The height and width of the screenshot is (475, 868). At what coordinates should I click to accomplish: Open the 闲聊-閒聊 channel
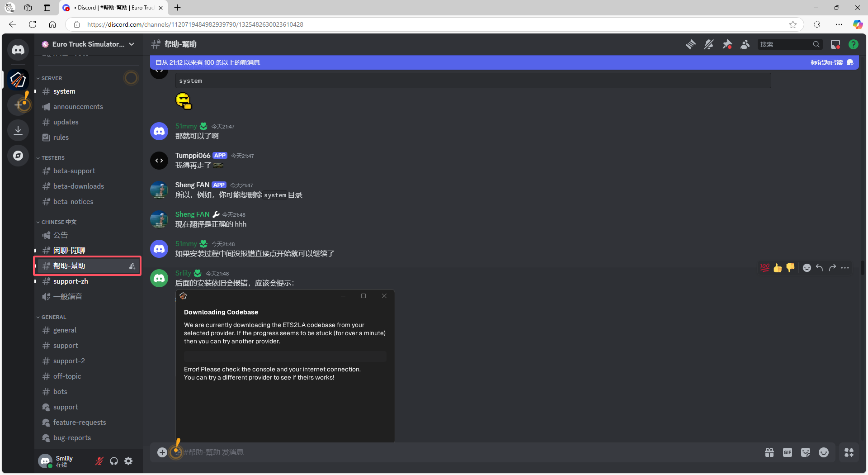88,251
